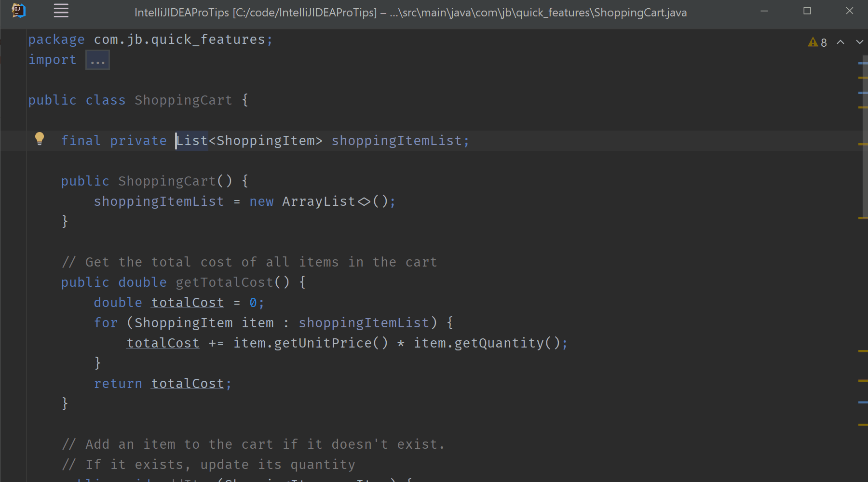Click the 'private' keyword

click(x=138, y=141)
